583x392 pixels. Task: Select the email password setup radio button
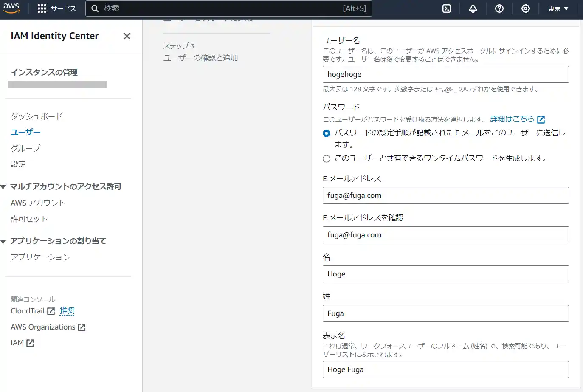pos(326,133)
